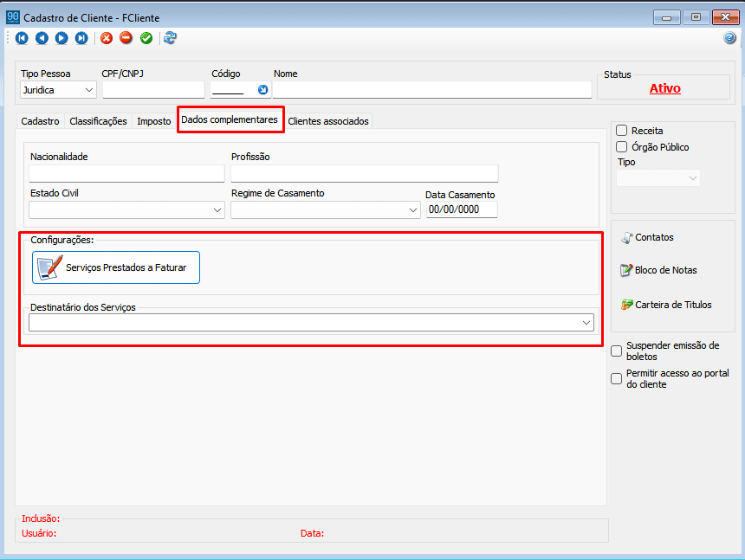This screenshot has height=560, width=745.
Task: Go to Clientes associados tab
Action: click(328, 121)
